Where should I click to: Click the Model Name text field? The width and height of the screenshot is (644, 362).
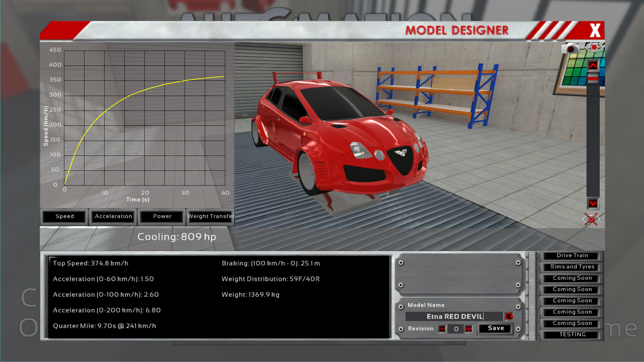click(x=454, y=317)
